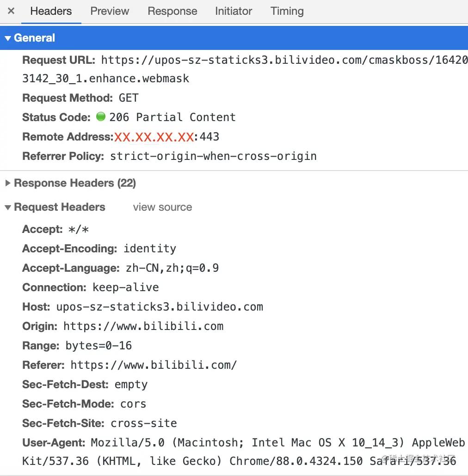The image size is (468, 476).
Task: Click the view source link
Action: (x=162, y=207)
